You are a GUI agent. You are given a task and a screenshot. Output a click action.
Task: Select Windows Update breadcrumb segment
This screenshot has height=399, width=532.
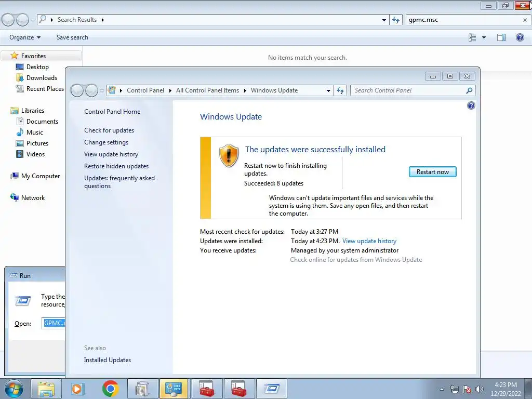point(274,90)
